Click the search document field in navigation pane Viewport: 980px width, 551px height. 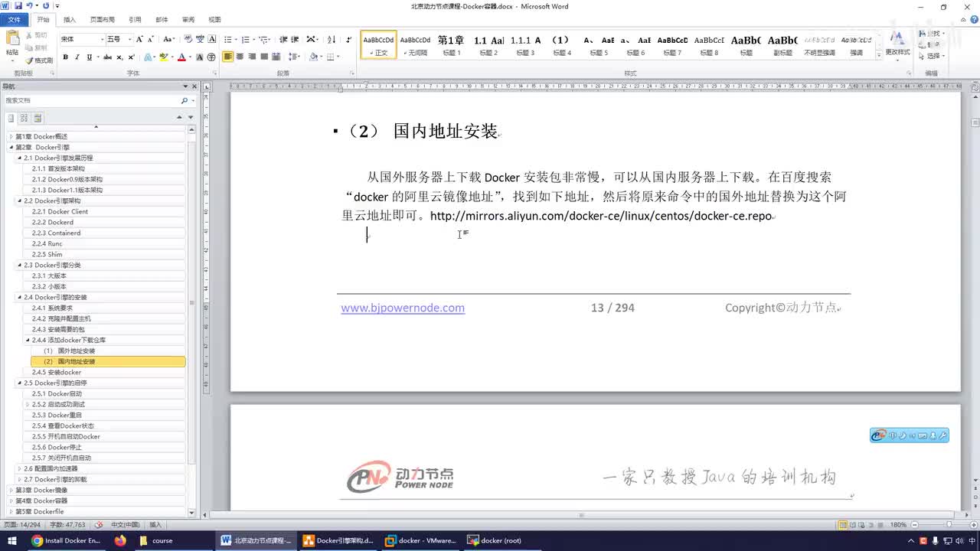(x=92, y=100)
